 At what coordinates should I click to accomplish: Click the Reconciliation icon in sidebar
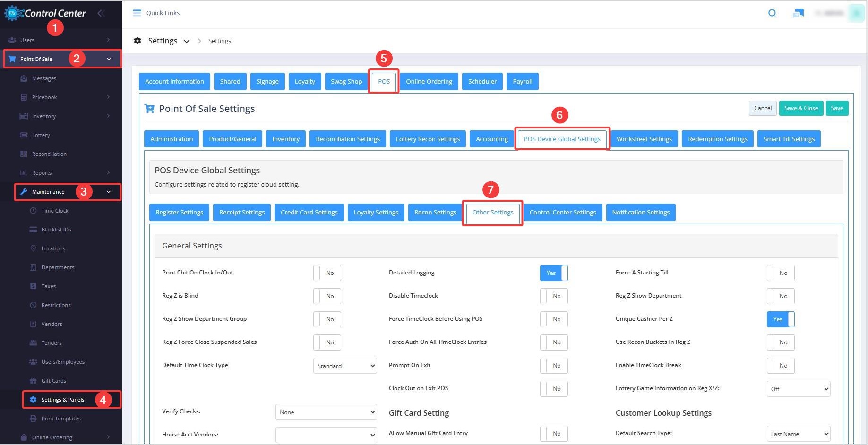click(24, 154)
